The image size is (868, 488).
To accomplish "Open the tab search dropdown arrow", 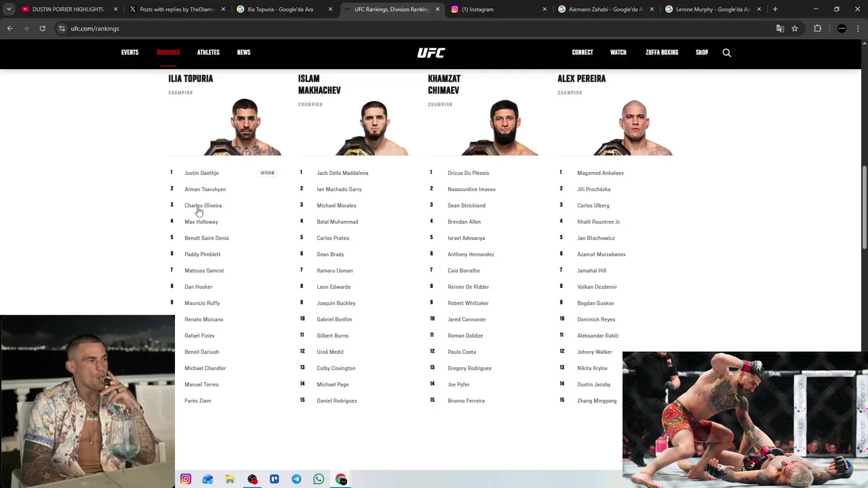I will tap(9, 9).
